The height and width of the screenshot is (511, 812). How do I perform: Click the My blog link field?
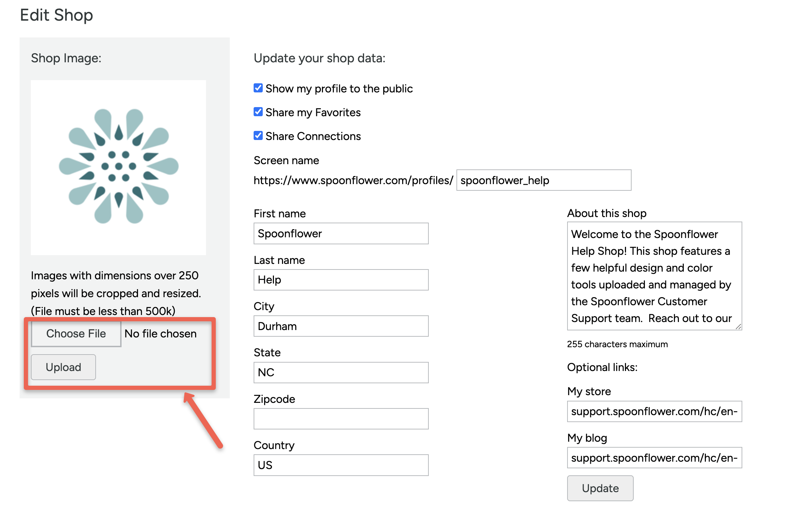pyautogui.click(x=654, y=457)
